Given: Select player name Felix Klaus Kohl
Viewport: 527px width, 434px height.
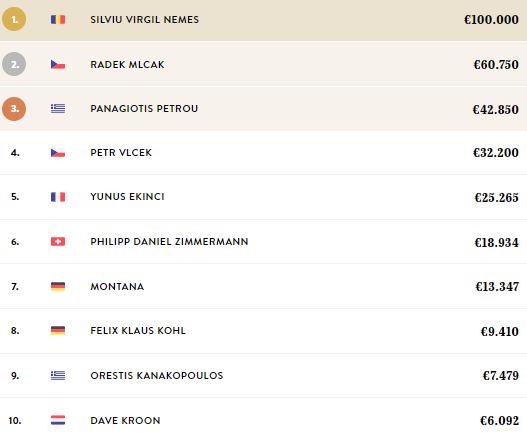Looking at the screenshot, I should point(138,330).
